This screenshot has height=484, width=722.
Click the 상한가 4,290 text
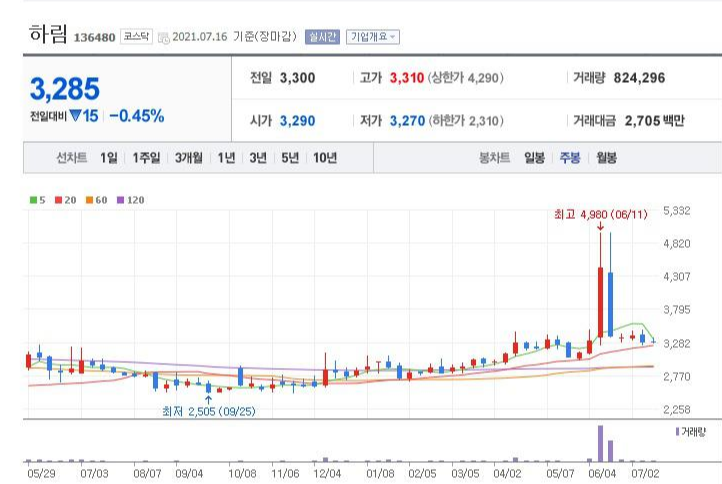click(x=466, y=78)
